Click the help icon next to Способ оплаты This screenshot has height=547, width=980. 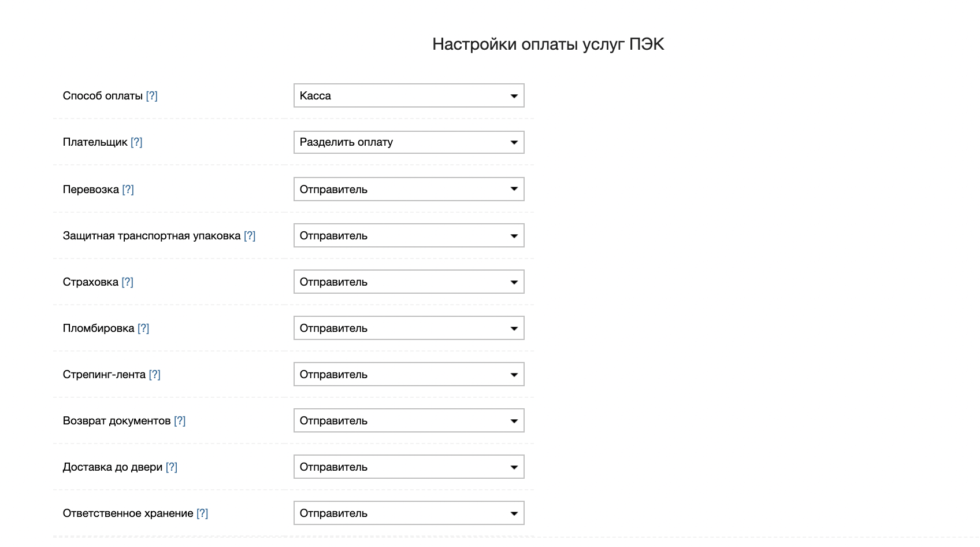point(151,96)
